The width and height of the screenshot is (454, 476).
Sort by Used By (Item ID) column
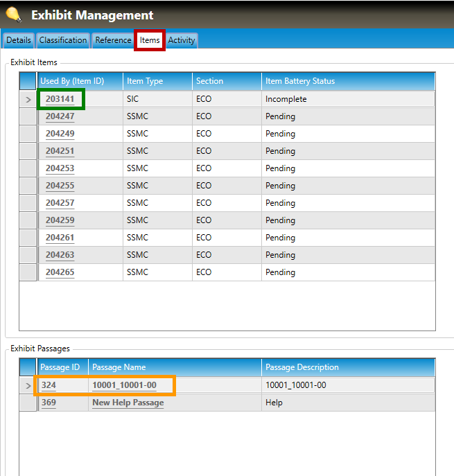[x=72, y=81]
